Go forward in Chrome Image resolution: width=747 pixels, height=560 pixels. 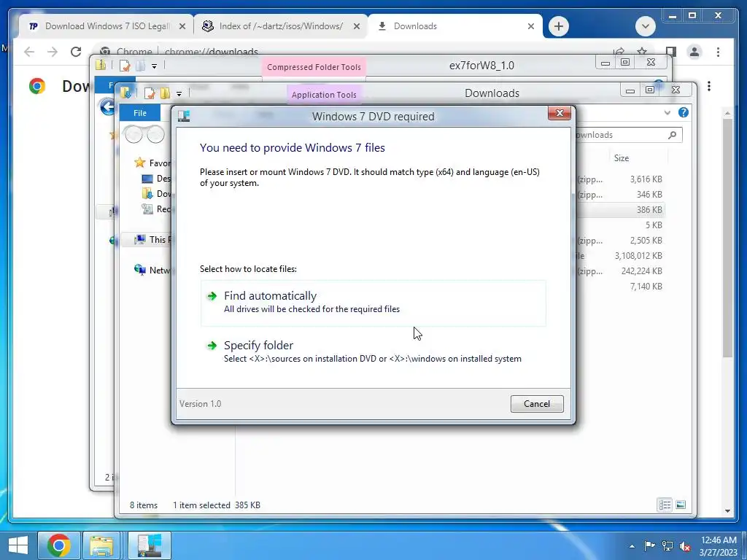[x=53, y=52]
